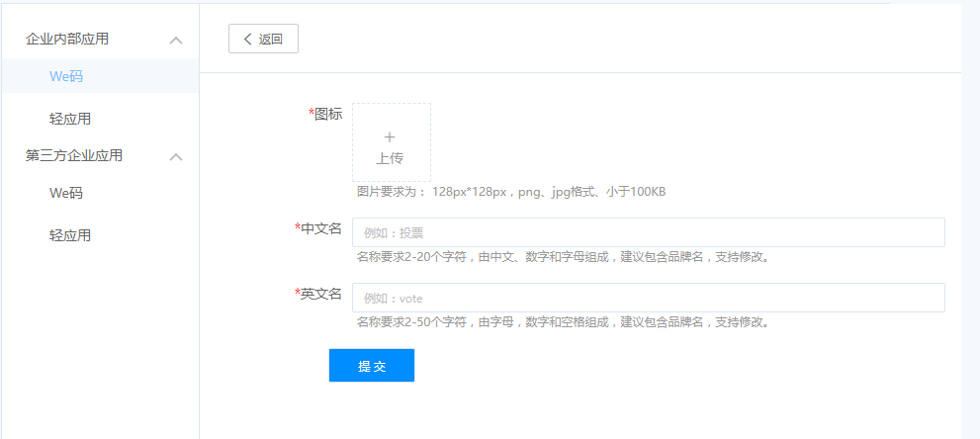Focus the 中文名 input field
The height and width of the screenshot is (439, 980).
[648, 232]
